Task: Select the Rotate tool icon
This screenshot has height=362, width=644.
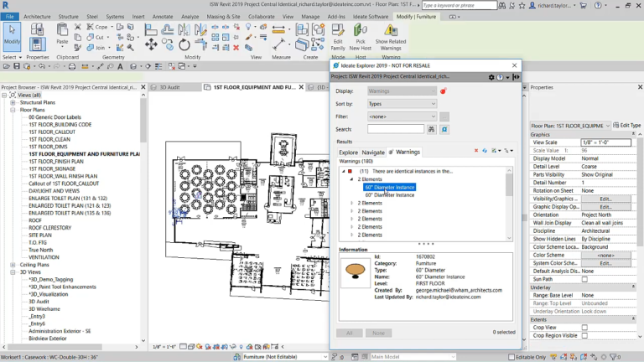Action: [x=184, y=44]
